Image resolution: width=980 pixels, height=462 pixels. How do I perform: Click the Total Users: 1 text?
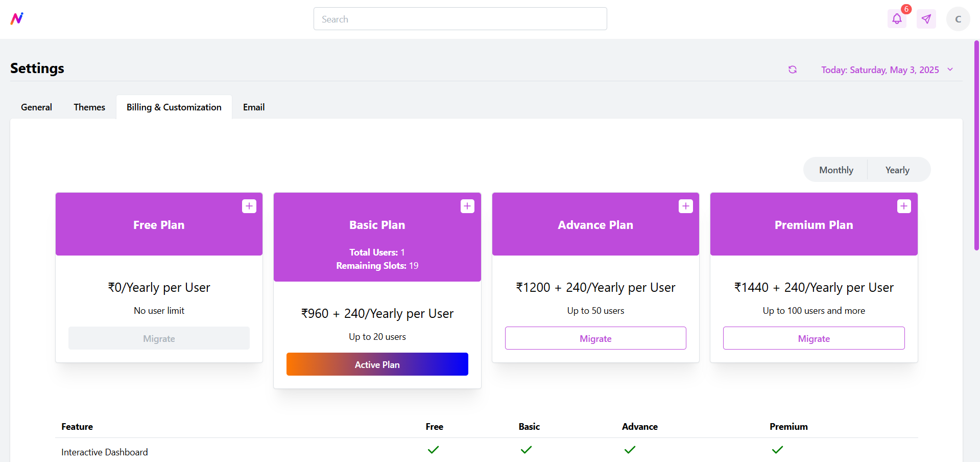coord(377,252)
